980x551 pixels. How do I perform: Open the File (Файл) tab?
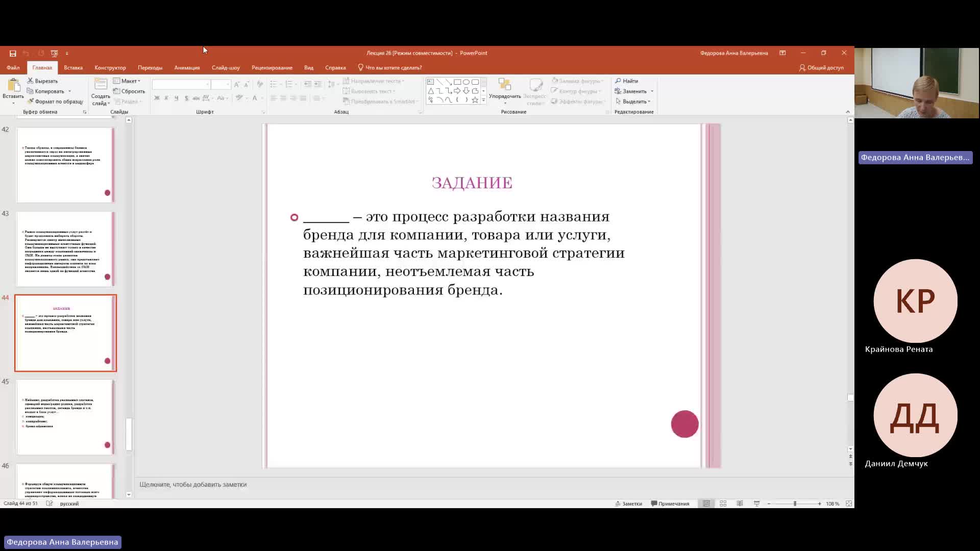pos(13,68)
